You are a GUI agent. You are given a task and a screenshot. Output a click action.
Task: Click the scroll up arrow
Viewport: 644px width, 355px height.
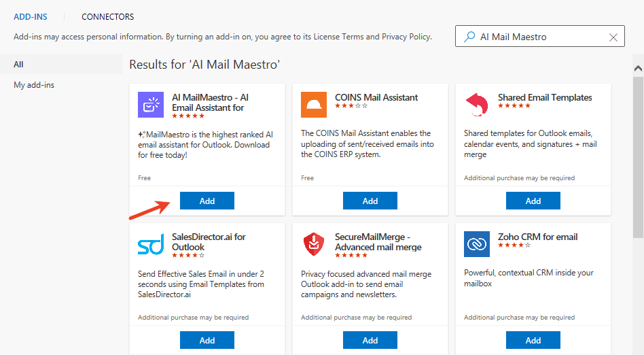pos(638,68)
